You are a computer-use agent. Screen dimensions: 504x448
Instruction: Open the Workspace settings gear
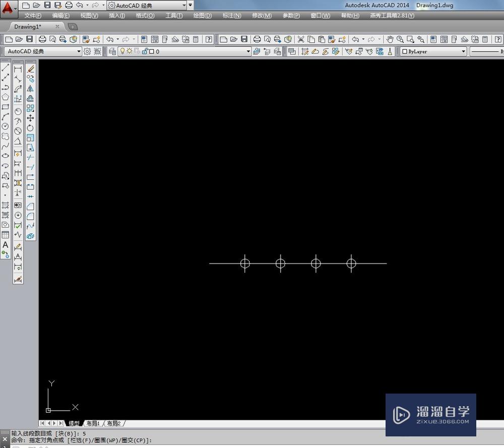[87, 51]
